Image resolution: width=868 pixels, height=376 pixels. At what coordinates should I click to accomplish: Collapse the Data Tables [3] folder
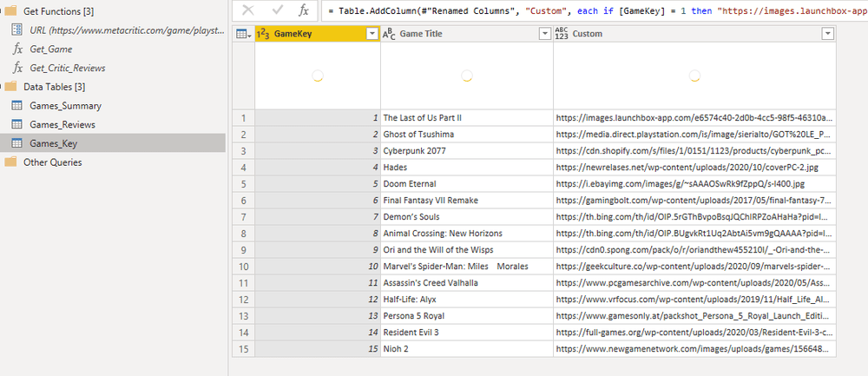point(3,86)
